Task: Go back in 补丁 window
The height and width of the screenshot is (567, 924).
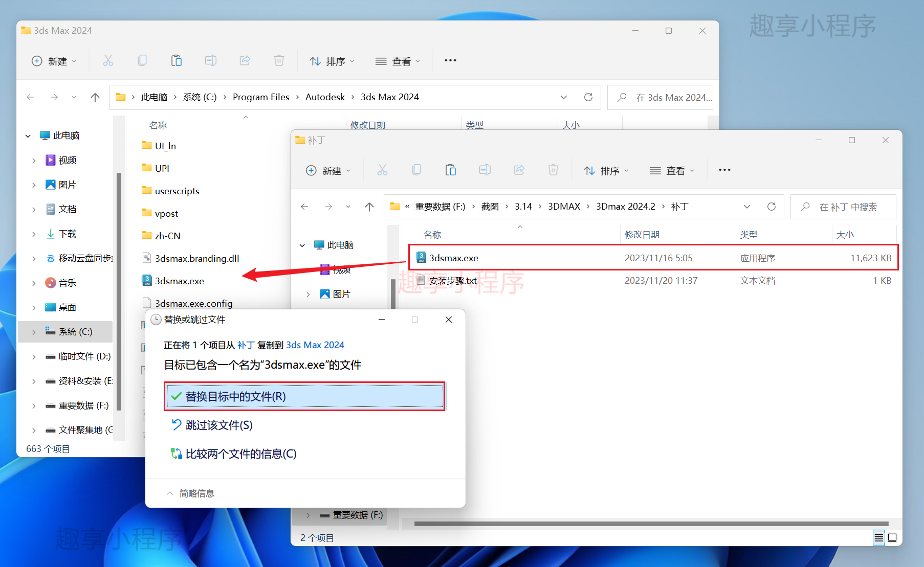Action: coord(304,207)
